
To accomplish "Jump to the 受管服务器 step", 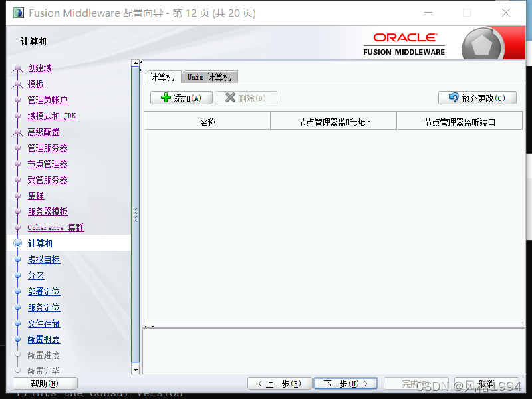I will coord(48,180).
